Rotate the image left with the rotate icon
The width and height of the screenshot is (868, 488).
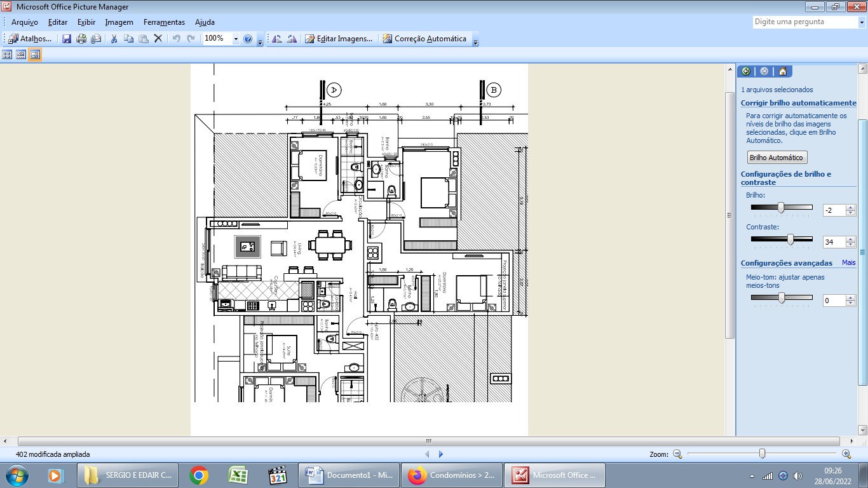(x=277, y=39)
